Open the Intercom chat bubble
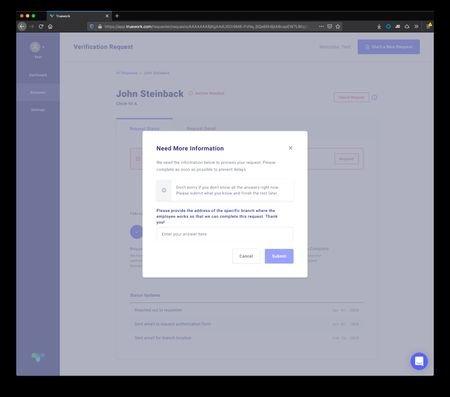This screenshot has height=397, width=450. 419,361
